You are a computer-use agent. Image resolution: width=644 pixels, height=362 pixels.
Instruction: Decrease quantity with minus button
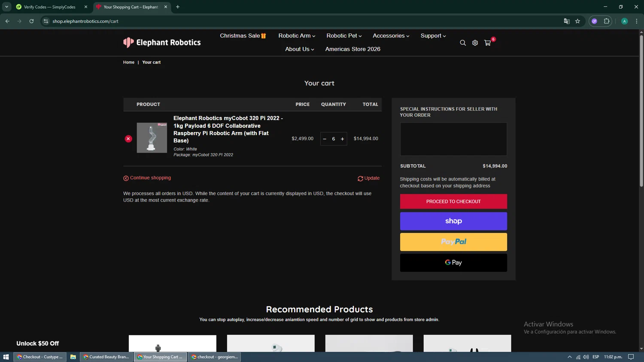point(325,139)
